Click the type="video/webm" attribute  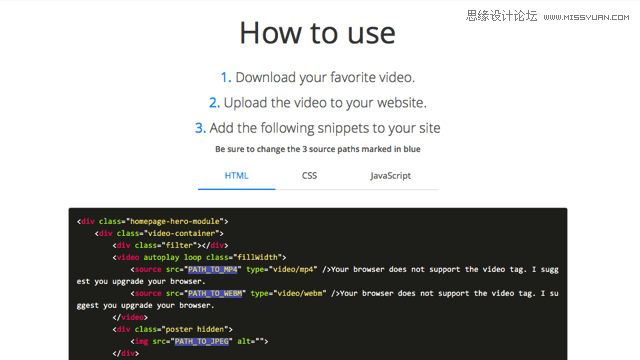[289, 293]
